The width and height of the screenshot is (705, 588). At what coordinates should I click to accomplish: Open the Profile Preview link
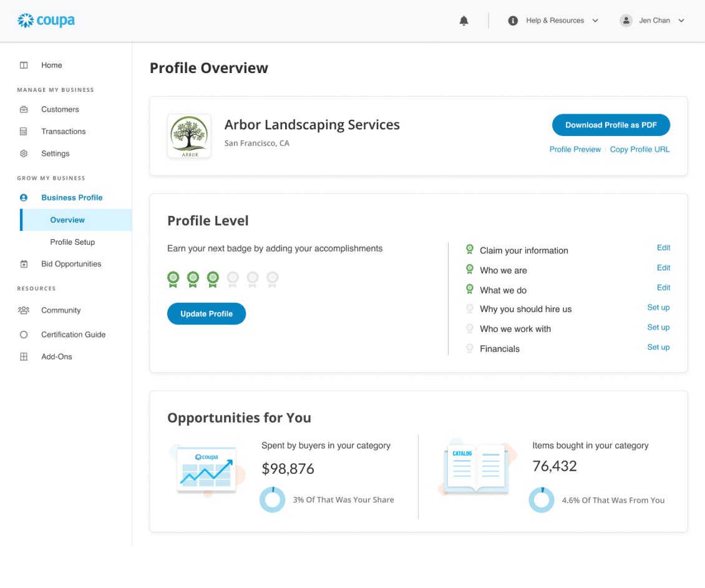(575, 150)
